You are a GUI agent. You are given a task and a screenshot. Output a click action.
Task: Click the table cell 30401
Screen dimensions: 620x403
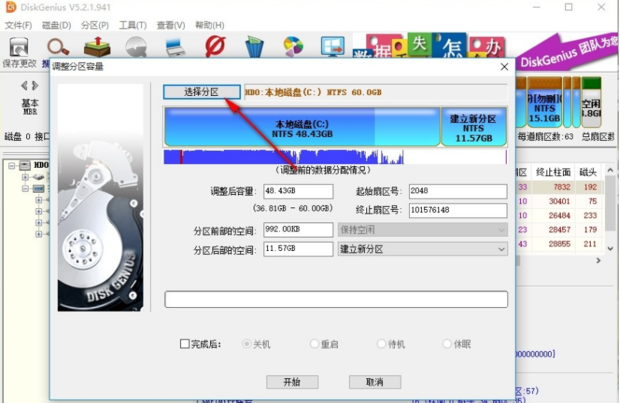[x=560, y=201]
